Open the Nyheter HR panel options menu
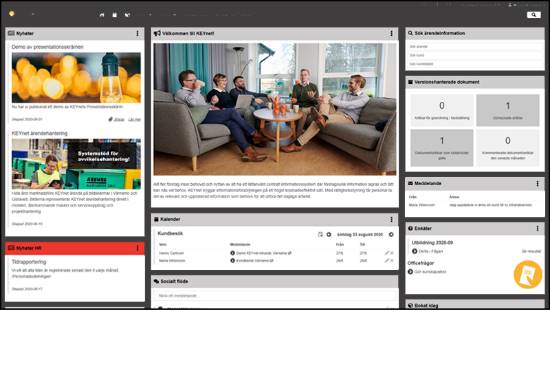Viewport: 550px width, 380px height. 138,248
